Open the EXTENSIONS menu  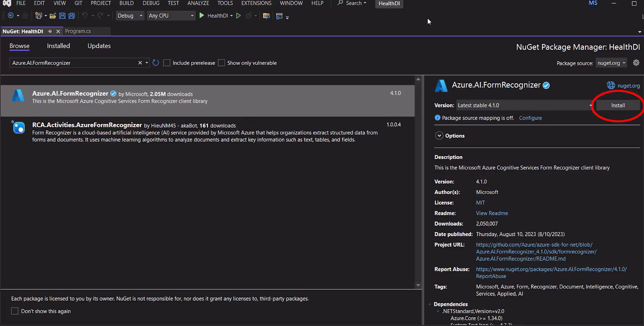tap(256, 3)
